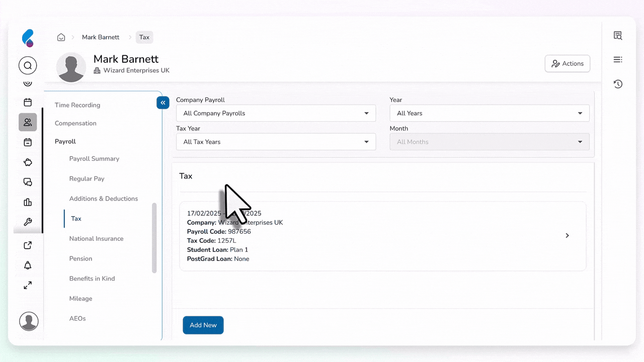Open the search icon in the left sidebar
The width and height of the screenshot is (644, 362).
pos(28,65)
